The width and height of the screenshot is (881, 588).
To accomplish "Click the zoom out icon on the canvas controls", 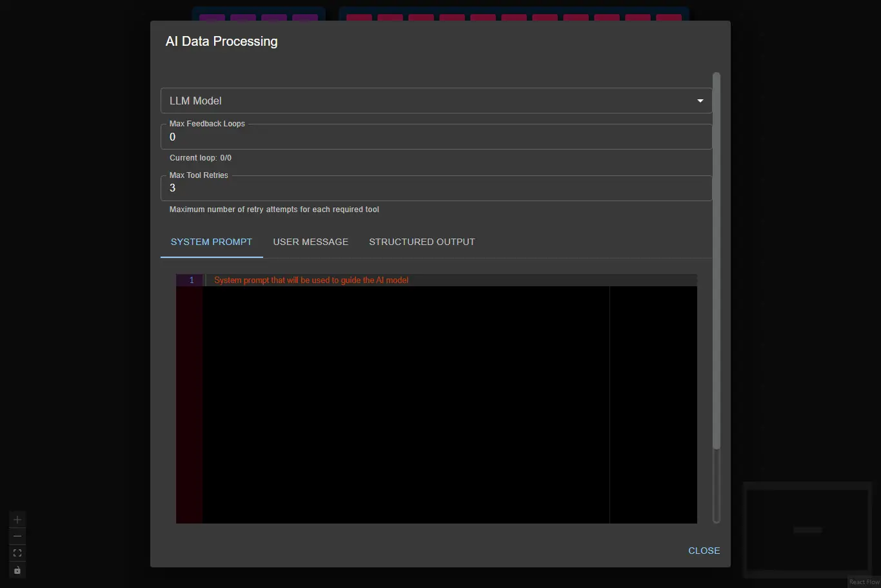I will coord(17,536).
